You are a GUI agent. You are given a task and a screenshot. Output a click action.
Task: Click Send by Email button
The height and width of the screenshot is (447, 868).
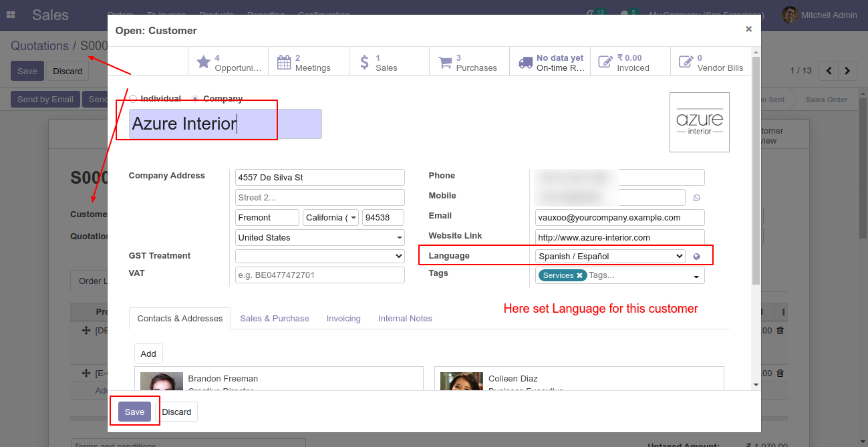(45, 99)
